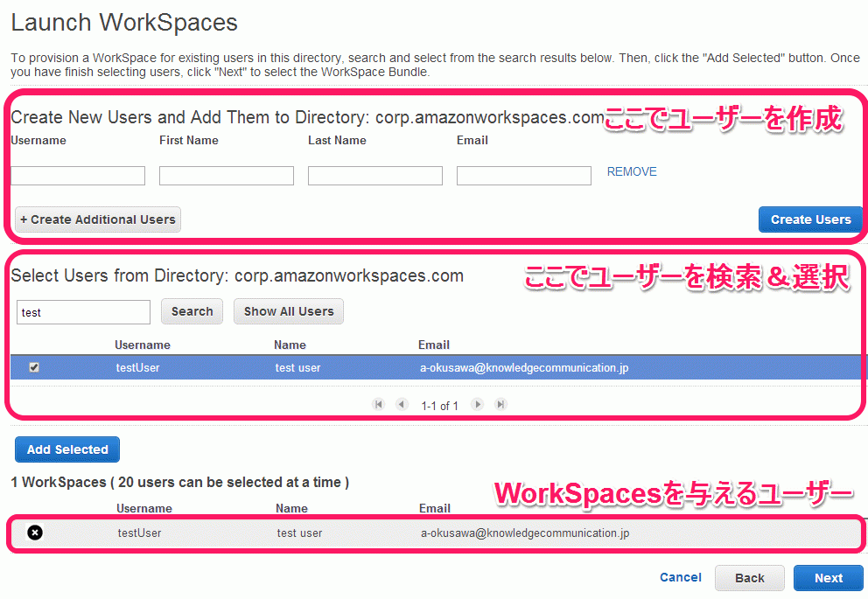Click Show All Users button

click(289, 311)
